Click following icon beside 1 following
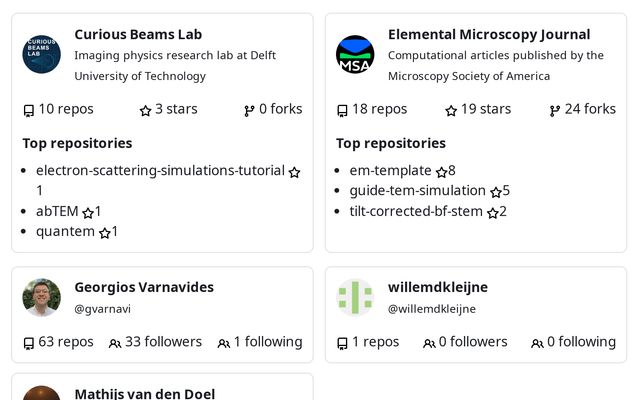The height and width of the screenshot is (400, 640). (x=223, y=343)
